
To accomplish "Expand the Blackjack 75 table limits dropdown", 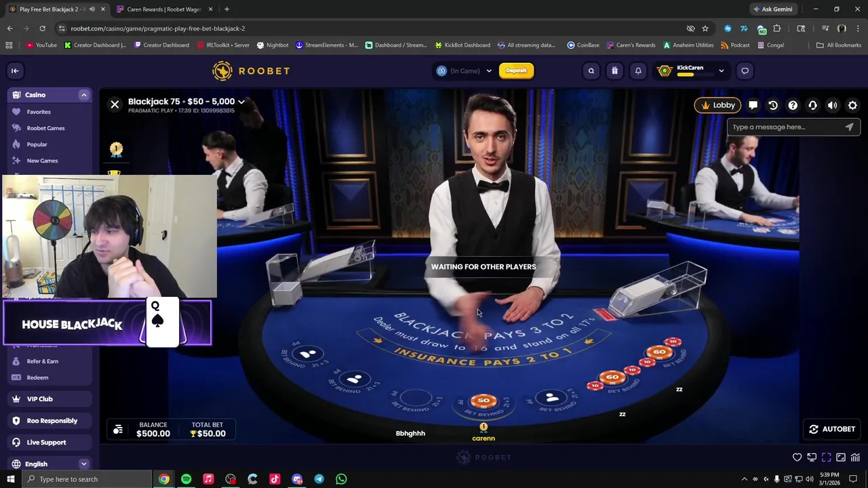I will click(241, 102).
